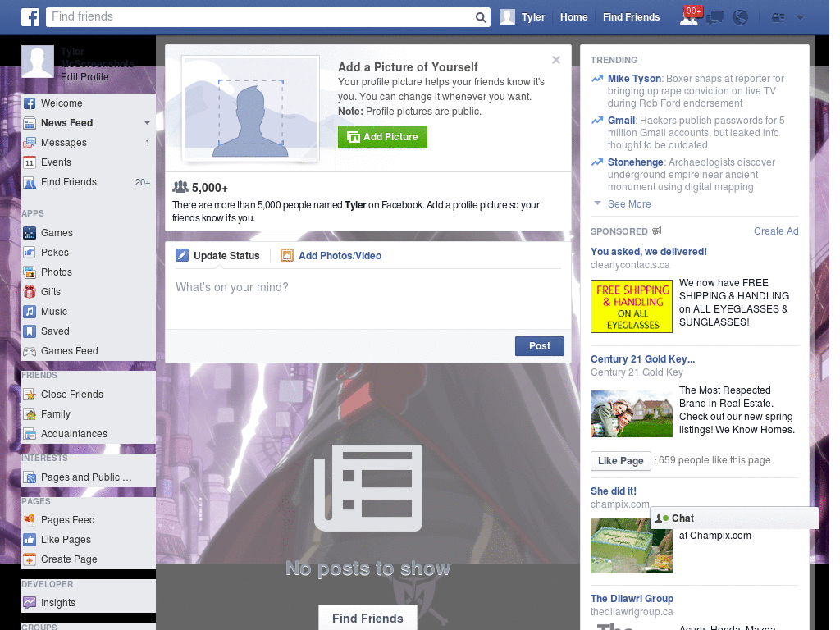Open Events calendar icon in sidebar
The height and width of the screenshot is (630, 840).
(30, 162)
